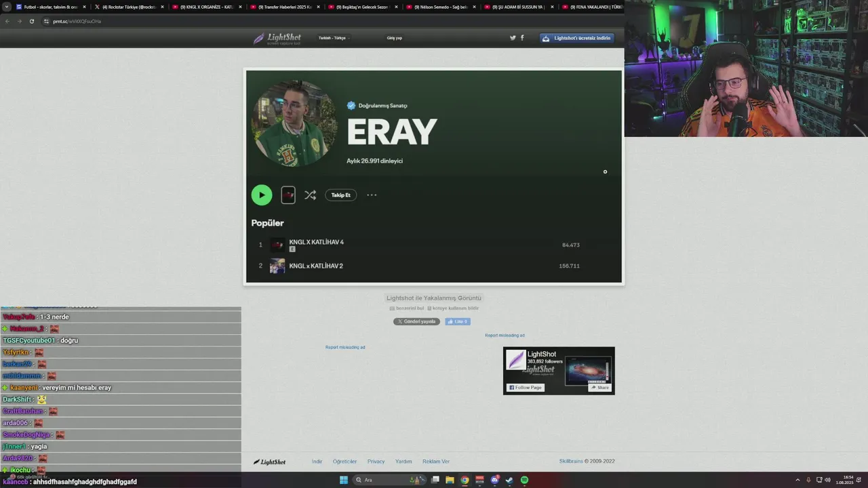
Task: Close the Futbol - skorlar tab
Action: (x=84, y=7)
